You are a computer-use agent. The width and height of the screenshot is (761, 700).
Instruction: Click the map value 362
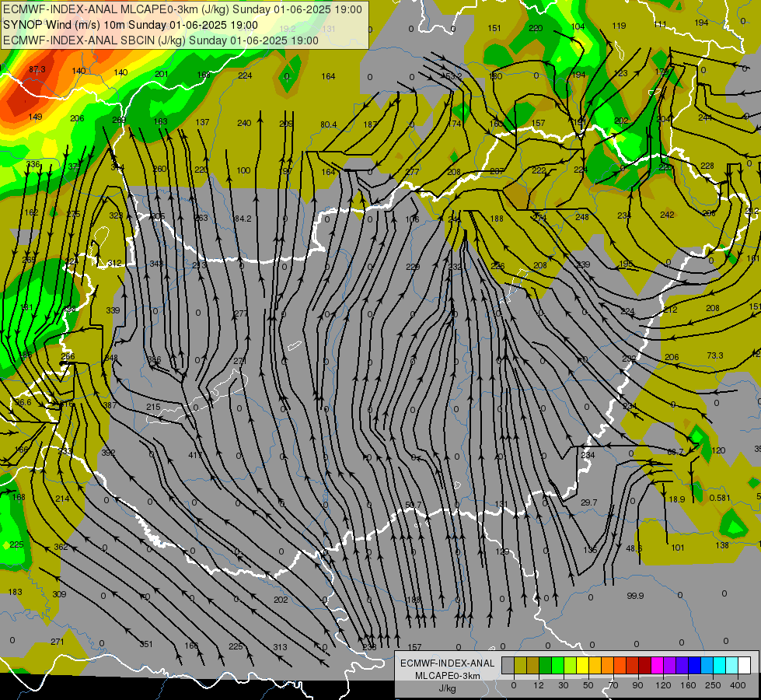pos(61,547)
